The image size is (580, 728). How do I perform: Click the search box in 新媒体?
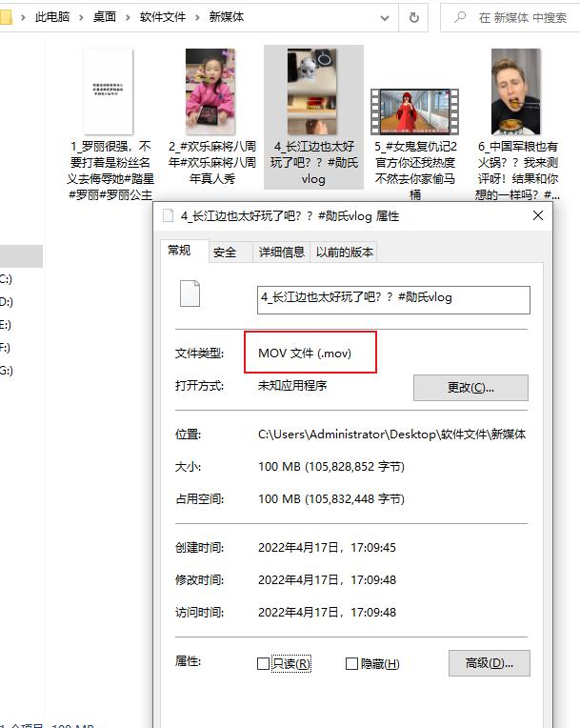[x=510, y=18]
